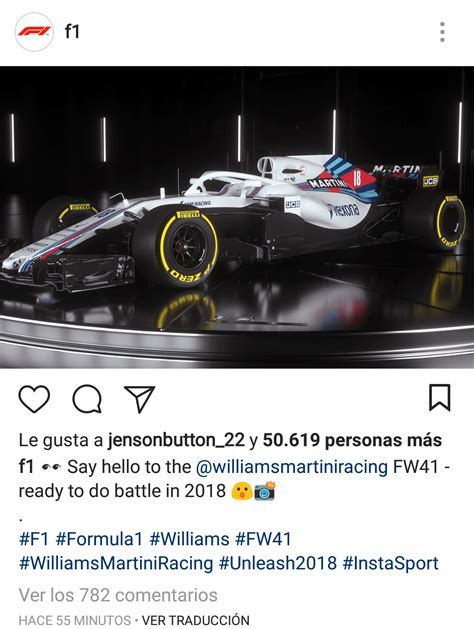Open the three-dot post options menu
Viewport: 474px width, 629px height.
tap(442, 32)
